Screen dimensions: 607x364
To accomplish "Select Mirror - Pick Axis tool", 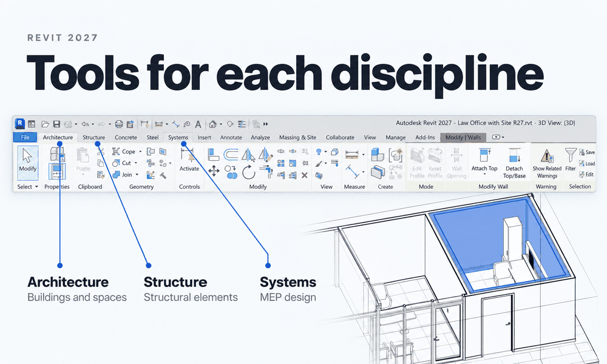I will click(248, 154).
